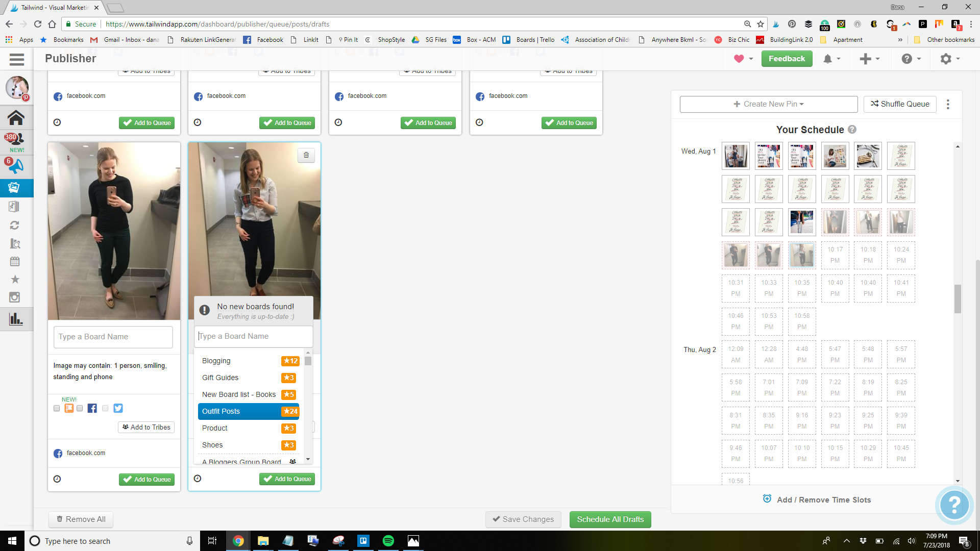This screenshot has height=551, width=980.
Task: Expand the help question mark dropdown in header
Action: [911, 59]
